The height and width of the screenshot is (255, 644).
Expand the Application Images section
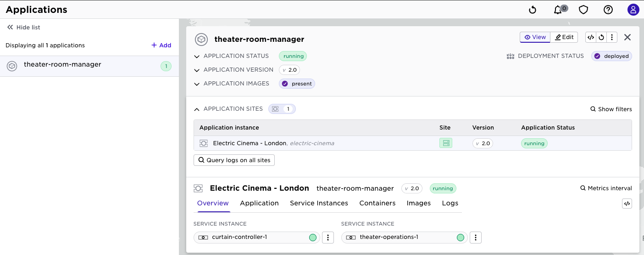(x=197, y=84)
